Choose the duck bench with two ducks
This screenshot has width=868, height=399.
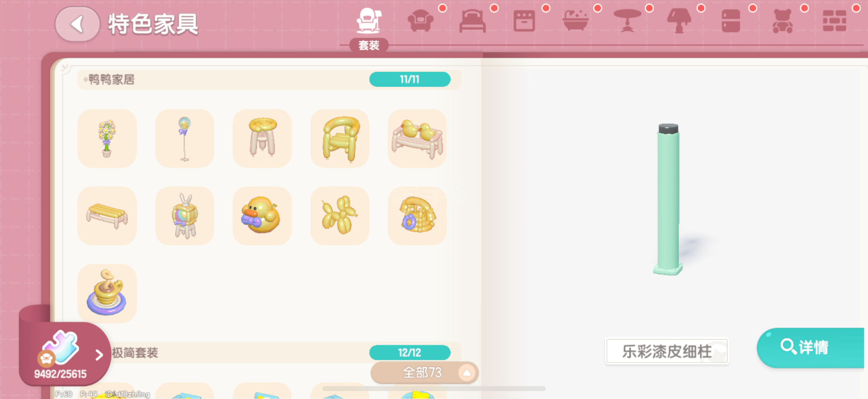click(417, 138)
